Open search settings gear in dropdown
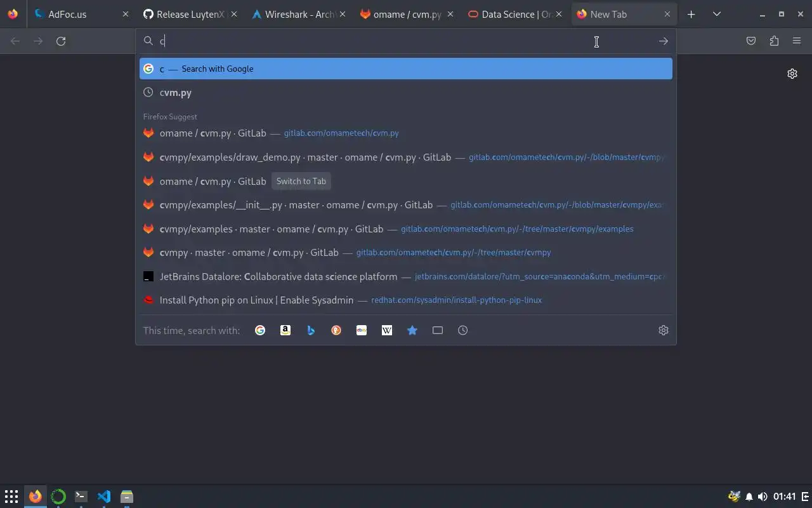The height and width of the screenshot is (508, 812). click(x=664, y=330)
